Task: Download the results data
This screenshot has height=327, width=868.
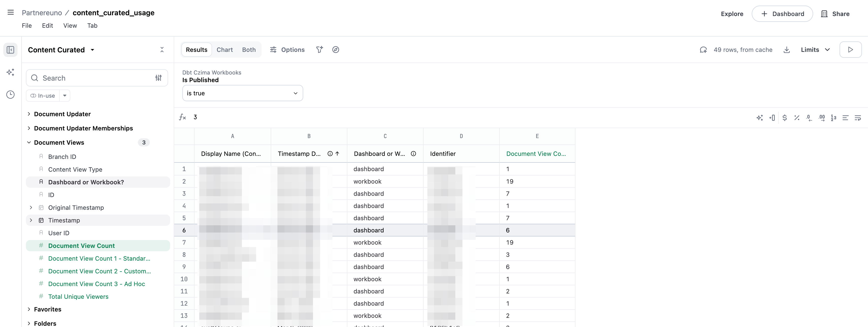Action: click(x=786, y=50)
